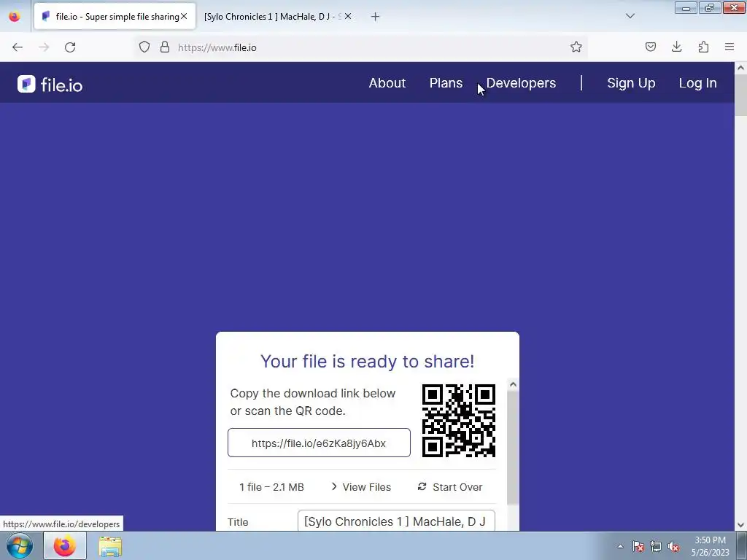Viewport: 747px width, 560px height.
Task: Bookmark this page with the star icon
Action: pyautogui.click(x=576, y=47)
